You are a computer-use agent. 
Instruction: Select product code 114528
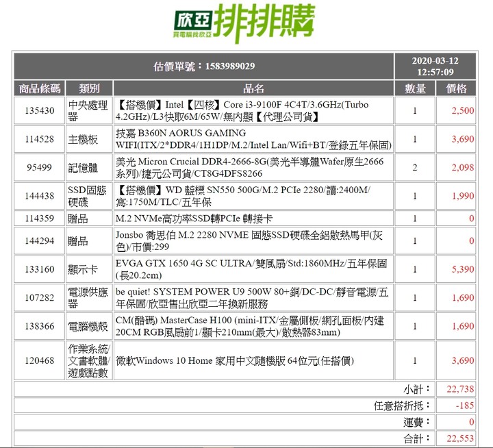40,139
